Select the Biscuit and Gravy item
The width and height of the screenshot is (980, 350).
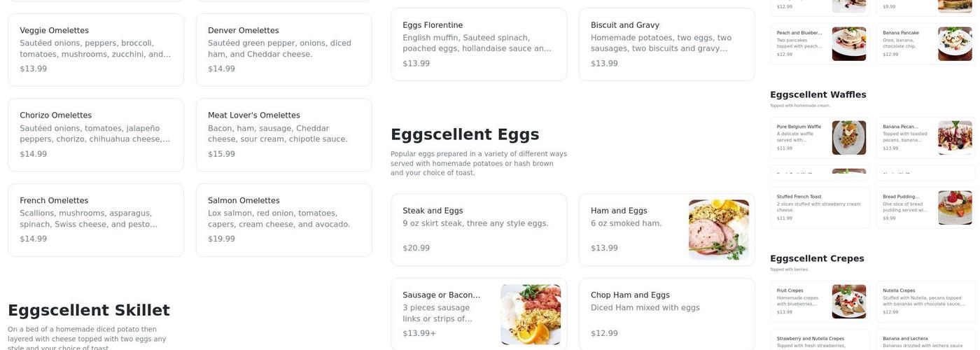666,44
